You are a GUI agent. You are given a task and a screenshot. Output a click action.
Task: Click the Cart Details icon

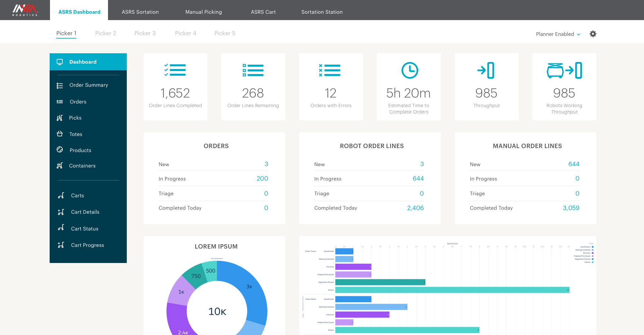(61, 212)
